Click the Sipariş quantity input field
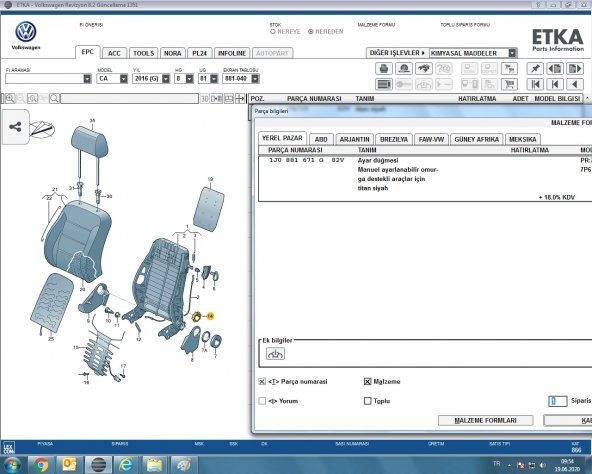This screenshot has height=474, width=592. [558, 401]
